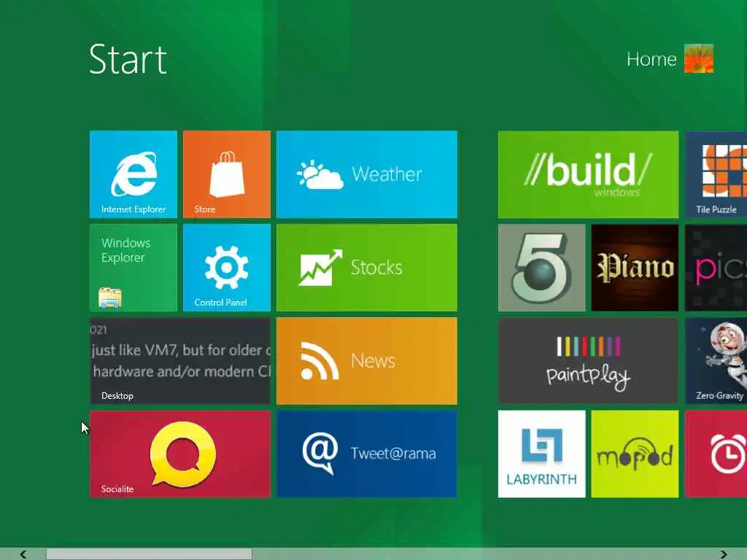
Task: Click the Start heading text
Action: (128, 60)
